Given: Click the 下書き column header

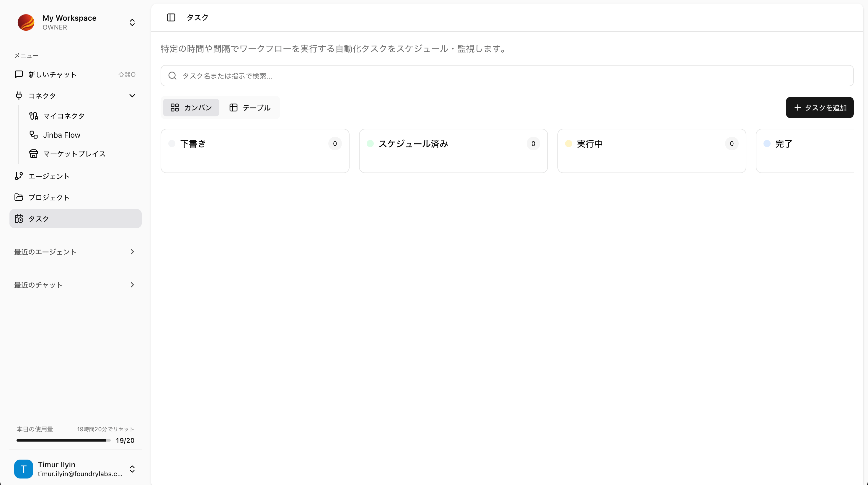Looking at the screenshot, I should point(255,144).
